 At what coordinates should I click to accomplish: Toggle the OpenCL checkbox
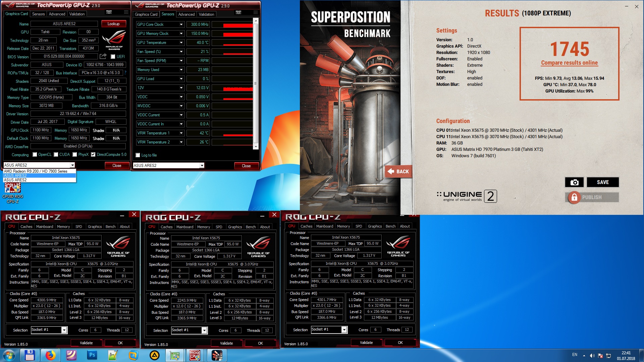click(x=35, y=155)
